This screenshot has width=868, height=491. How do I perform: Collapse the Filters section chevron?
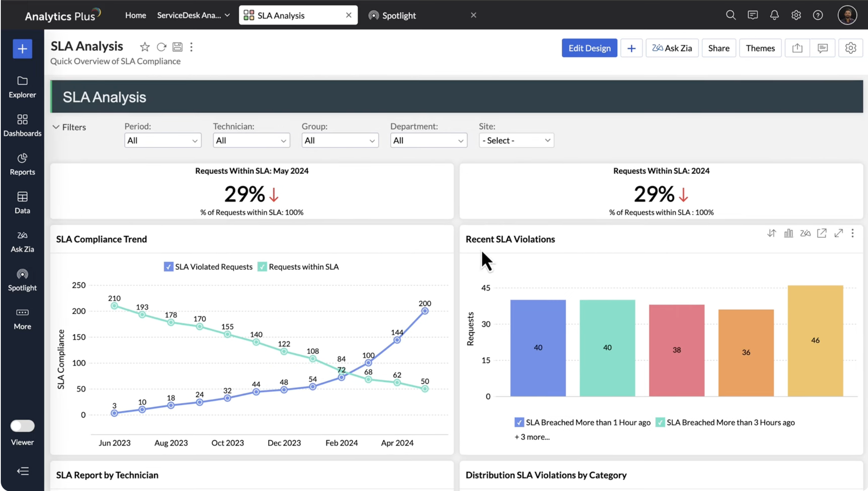56,127
